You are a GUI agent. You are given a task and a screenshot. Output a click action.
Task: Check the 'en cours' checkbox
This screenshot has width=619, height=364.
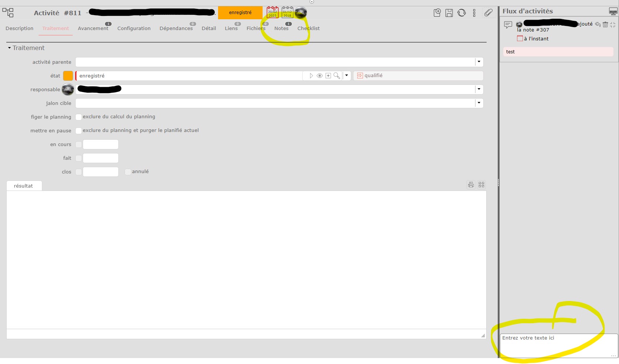(x=79, y=145)
